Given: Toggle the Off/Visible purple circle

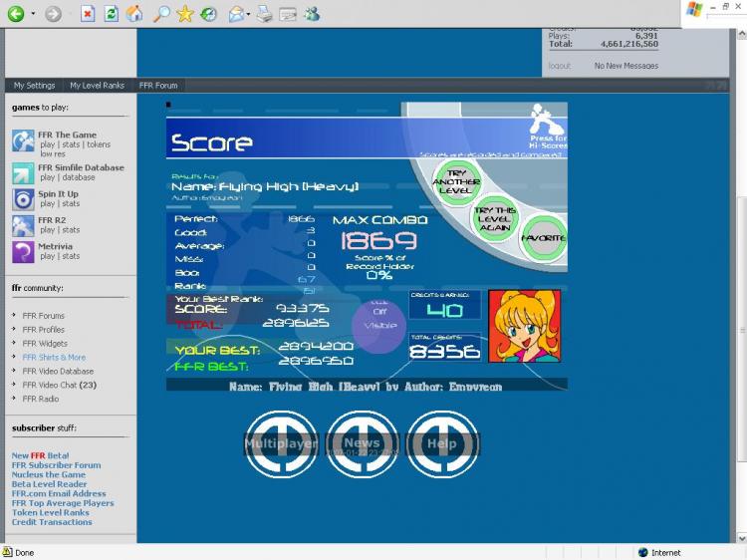Looking at the screenshot, I should coord(379,325).
